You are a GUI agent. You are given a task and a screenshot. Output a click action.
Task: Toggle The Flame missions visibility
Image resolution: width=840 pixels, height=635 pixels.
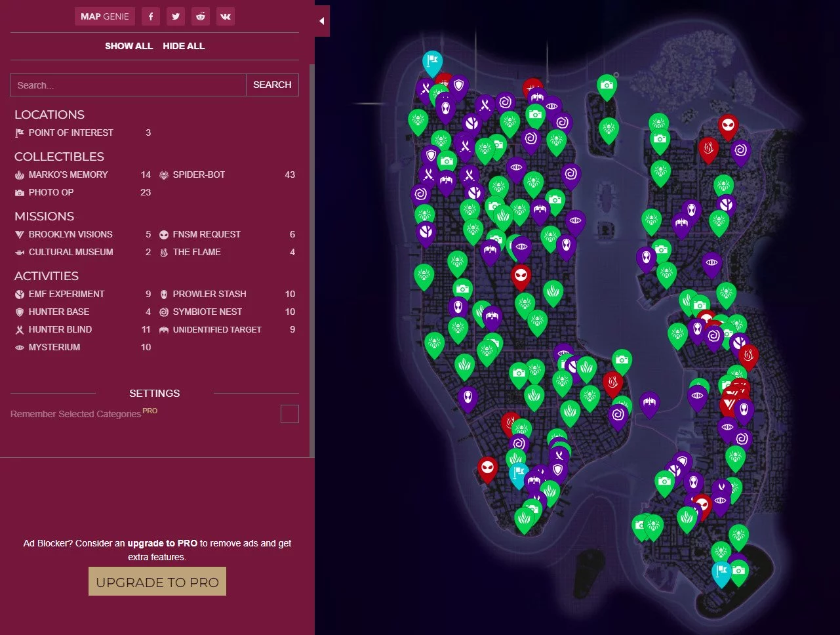click(227, 252)
